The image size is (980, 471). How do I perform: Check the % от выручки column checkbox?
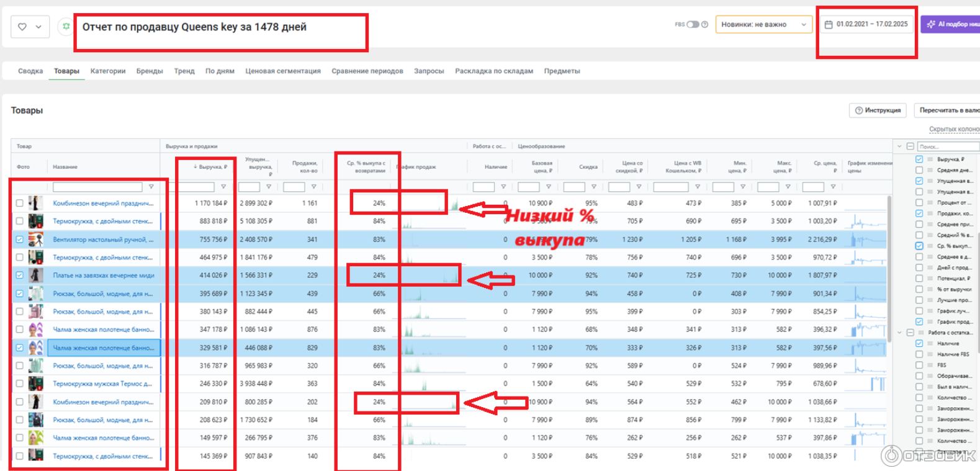[x=919, y=289]
